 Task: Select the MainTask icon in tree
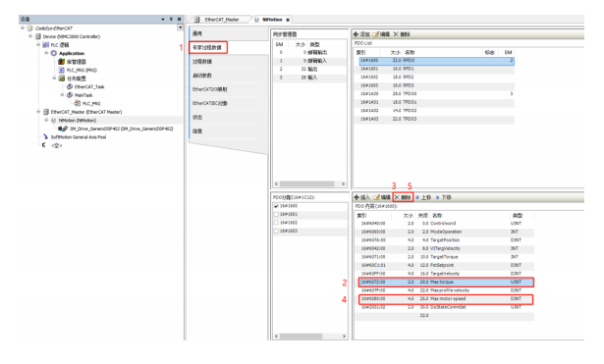[70, 95]
